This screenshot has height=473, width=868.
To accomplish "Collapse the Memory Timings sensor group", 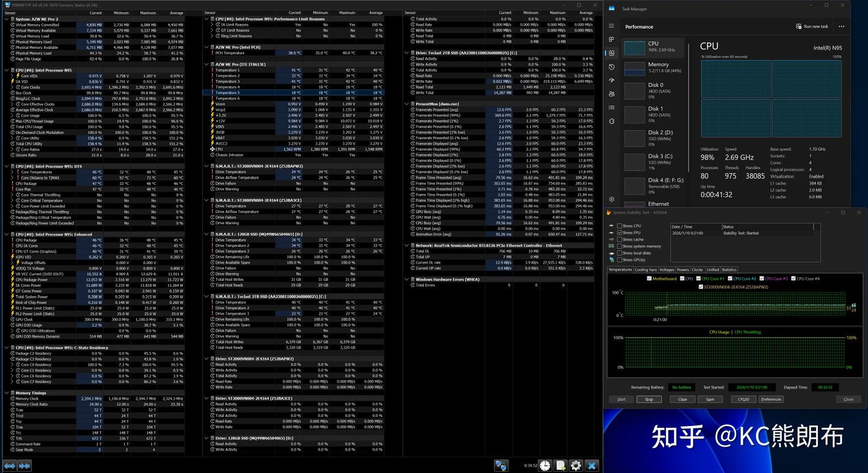I will click(7, 393).
